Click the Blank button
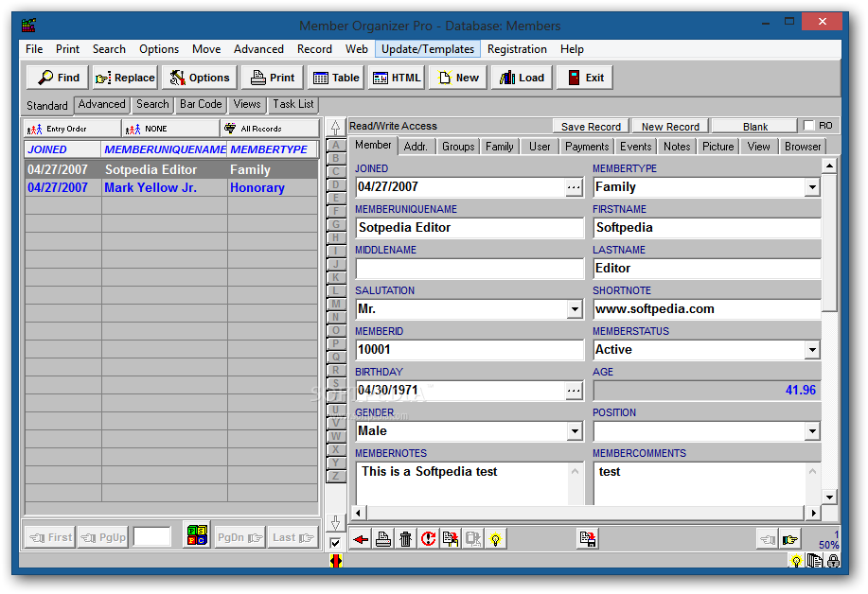Image resolution: width=868 pixels, height=594 pixels. click(x=755, y=127)
